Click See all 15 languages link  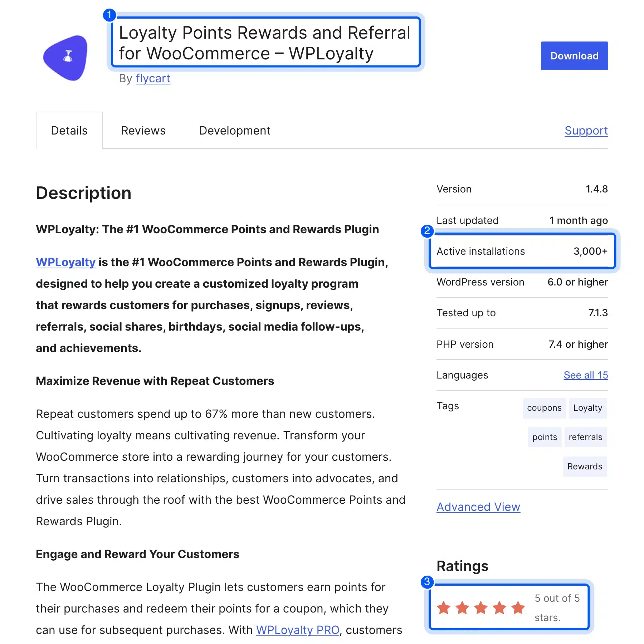tap(586, 375)
